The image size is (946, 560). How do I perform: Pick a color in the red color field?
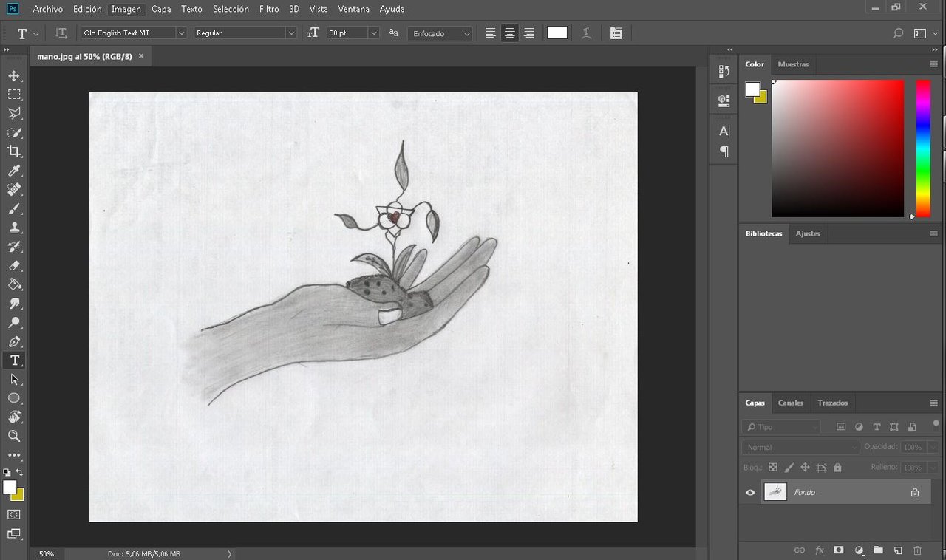pos(838,148)
